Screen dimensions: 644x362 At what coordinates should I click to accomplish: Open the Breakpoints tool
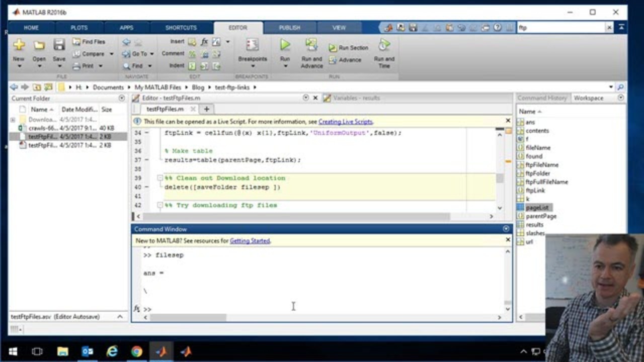252,45
